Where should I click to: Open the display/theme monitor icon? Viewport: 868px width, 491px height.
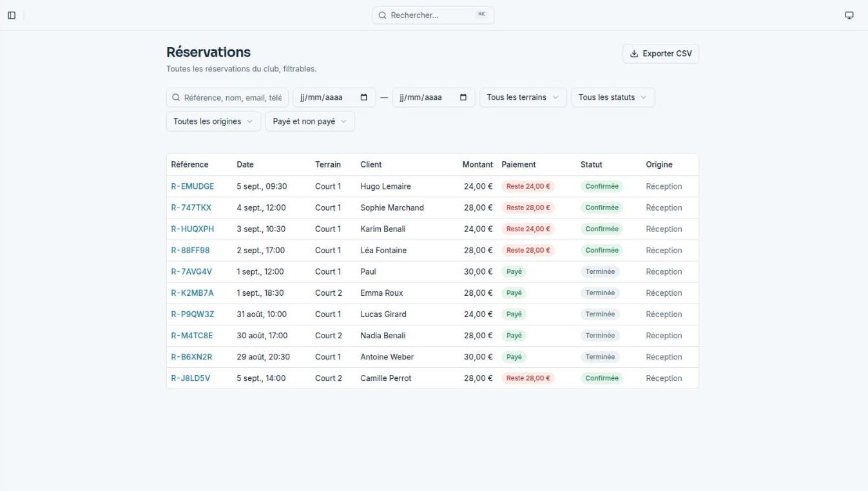(x=849, y=15)
